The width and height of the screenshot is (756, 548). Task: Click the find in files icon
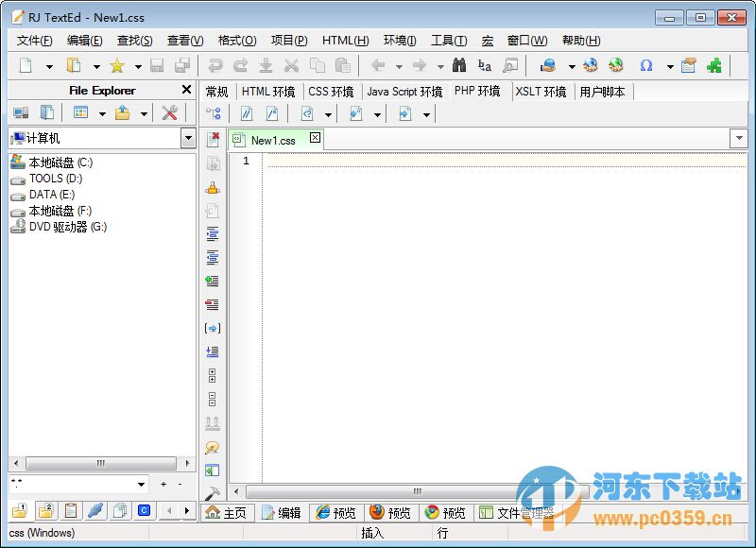click(x=510, y=65)
